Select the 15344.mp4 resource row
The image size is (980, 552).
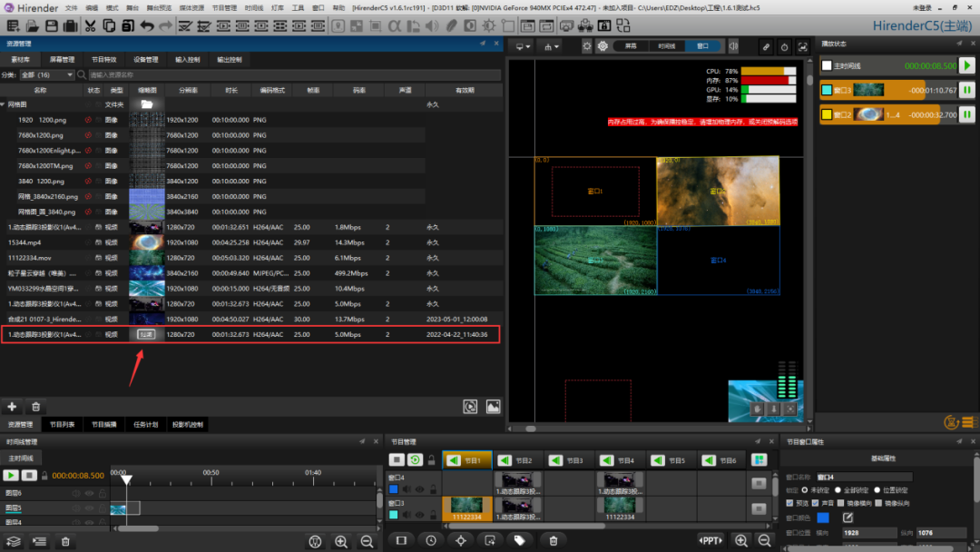(251, 242)
